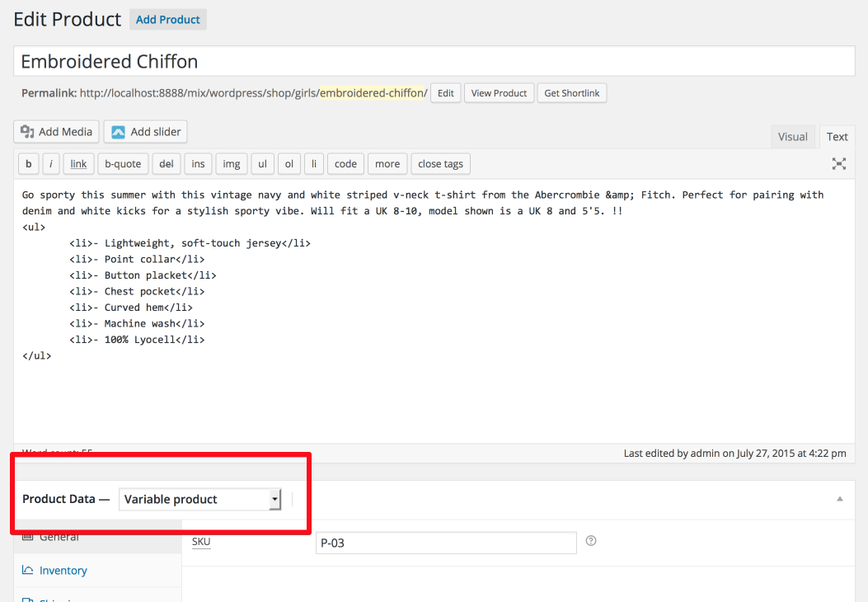Click the View Product button

499,93
